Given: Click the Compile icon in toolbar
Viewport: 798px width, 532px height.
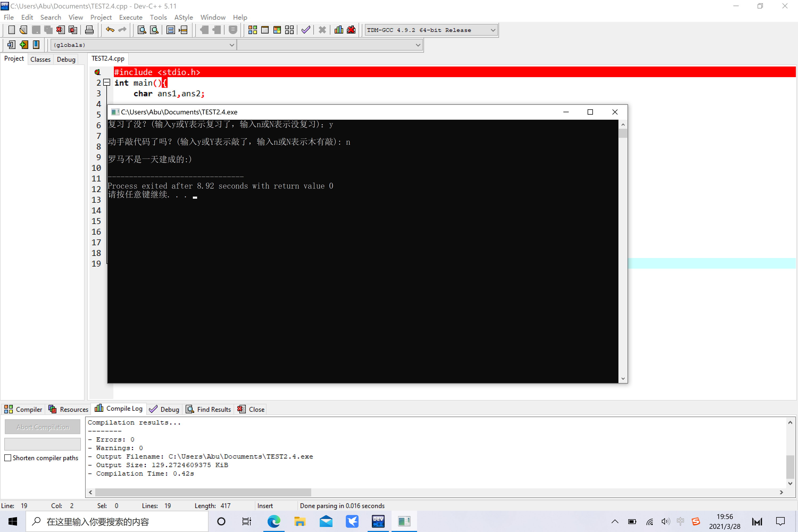Looking at the screenshot, I should (x=252, y=30).
